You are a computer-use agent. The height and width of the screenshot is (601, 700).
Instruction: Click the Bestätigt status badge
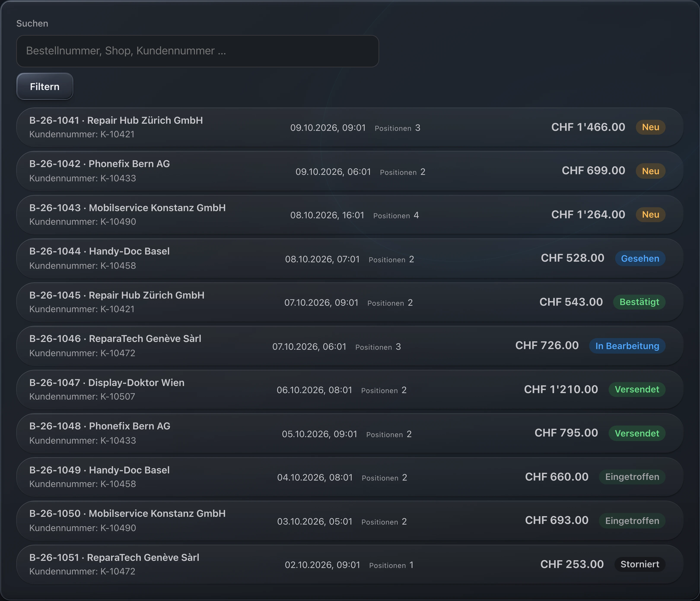click(x=639, y=302)
